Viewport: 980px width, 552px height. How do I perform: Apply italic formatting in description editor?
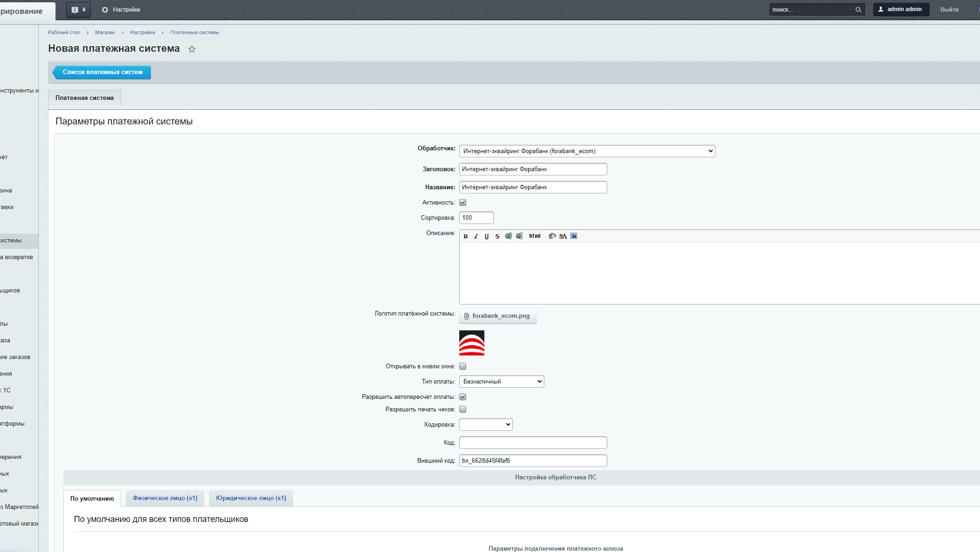pos(476,236)
